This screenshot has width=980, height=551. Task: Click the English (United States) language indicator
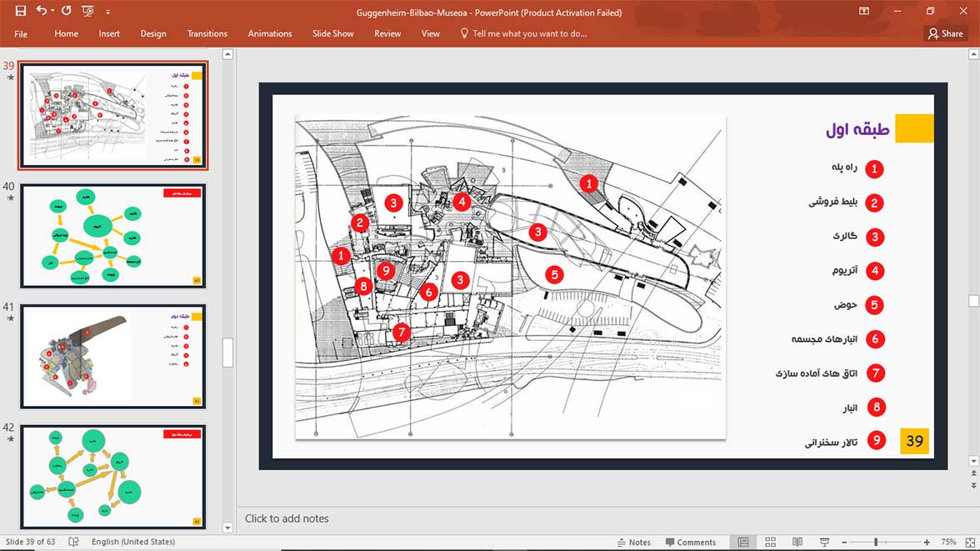[x=133, y=542]
